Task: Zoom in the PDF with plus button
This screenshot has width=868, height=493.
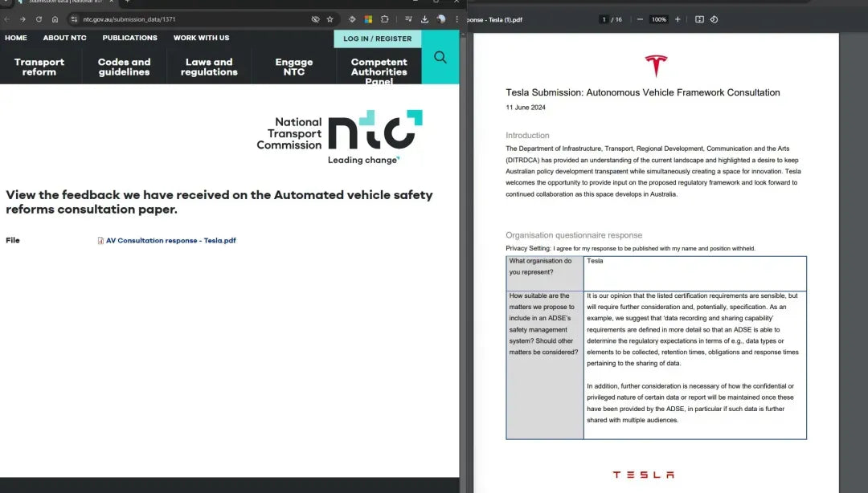Action: [678, 19]
